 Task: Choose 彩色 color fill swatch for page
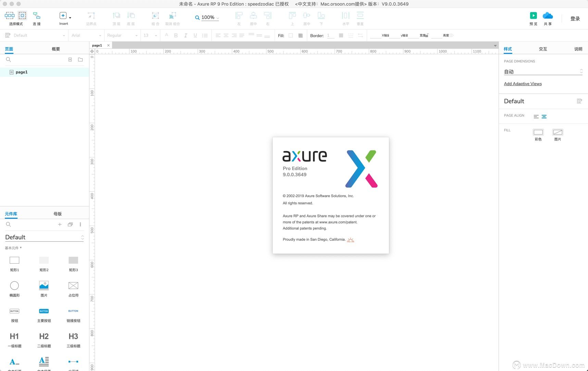click(538, 132)
